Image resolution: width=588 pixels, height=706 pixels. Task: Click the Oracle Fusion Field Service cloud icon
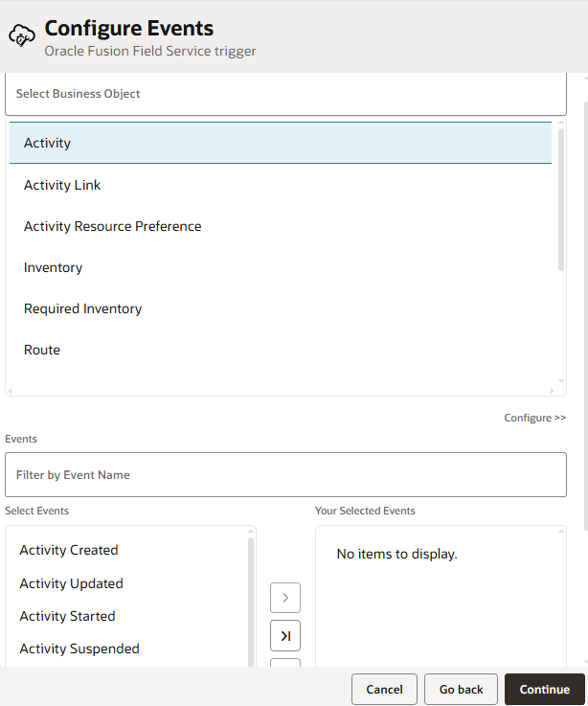pyautogui.click(x=22, y=35)
